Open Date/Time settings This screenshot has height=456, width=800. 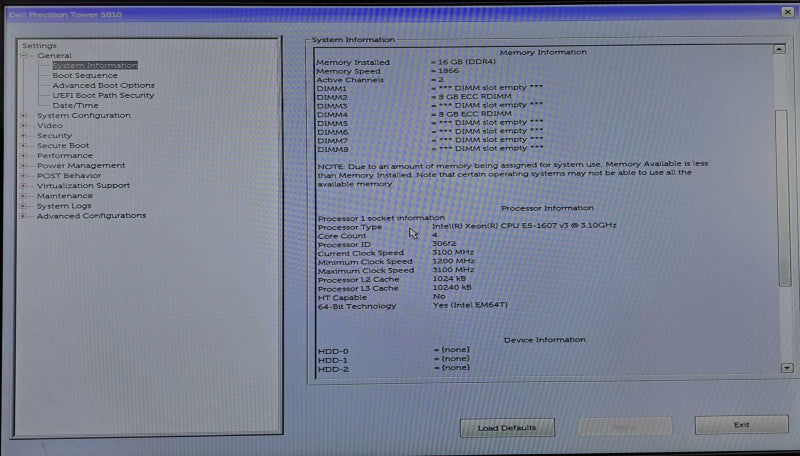point(75,106)
